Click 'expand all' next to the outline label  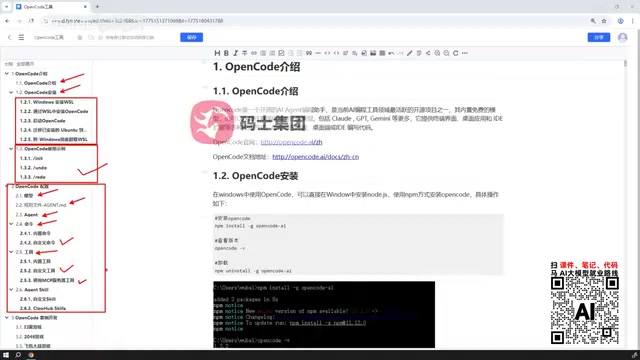(25, 64)
